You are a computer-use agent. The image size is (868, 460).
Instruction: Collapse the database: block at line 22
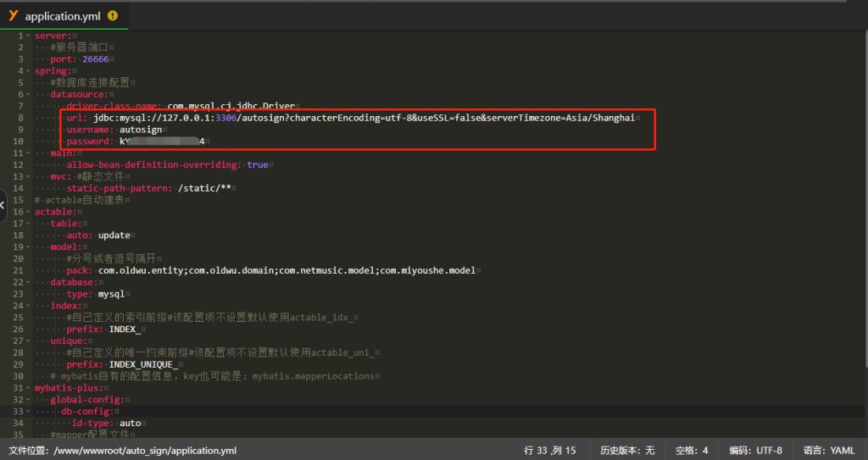[x=28, y=282]
